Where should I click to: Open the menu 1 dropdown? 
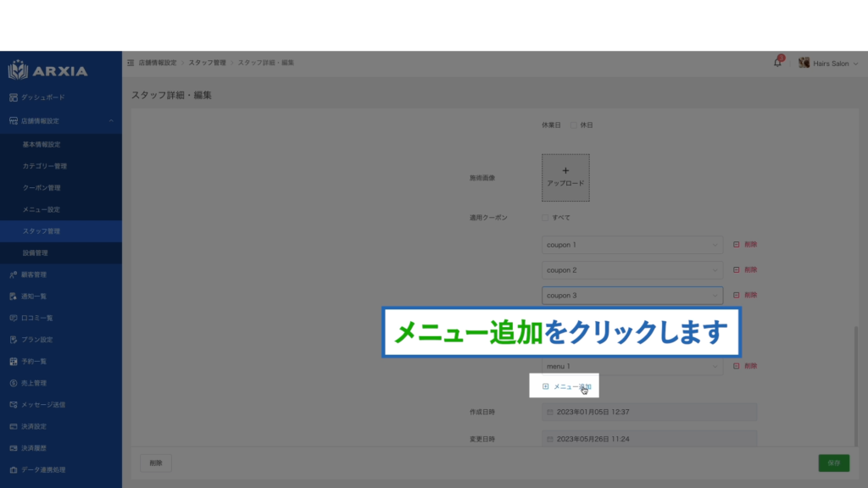click(x=632, y=366)
